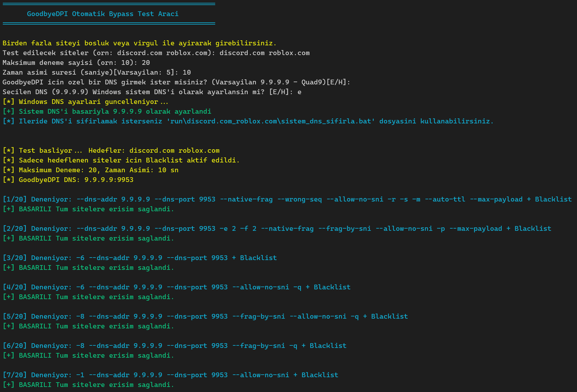Click the BASARILI result under attempt [4/20]
This screenshot has width=577, height=392.
[88, 297]
